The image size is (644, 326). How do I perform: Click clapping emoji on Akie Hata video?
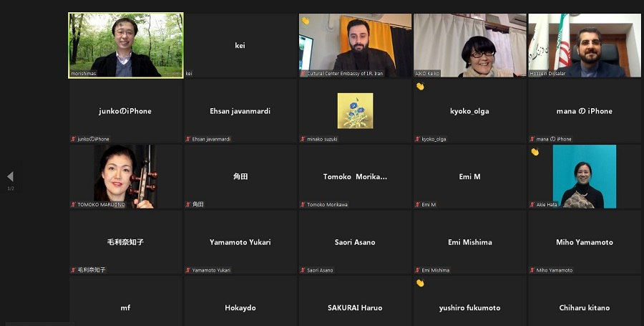535,152
